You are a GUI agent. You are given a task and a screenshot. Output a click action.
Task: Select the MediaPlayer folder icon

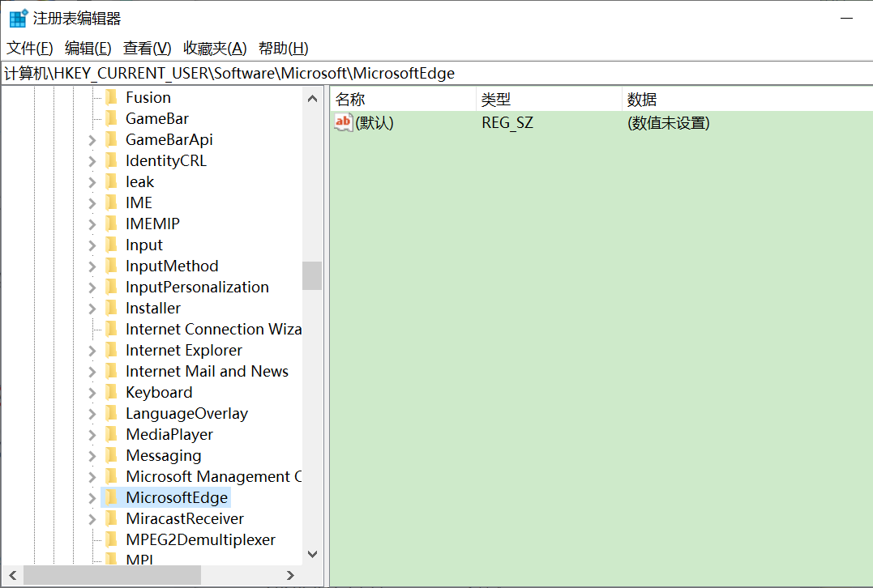111,434
